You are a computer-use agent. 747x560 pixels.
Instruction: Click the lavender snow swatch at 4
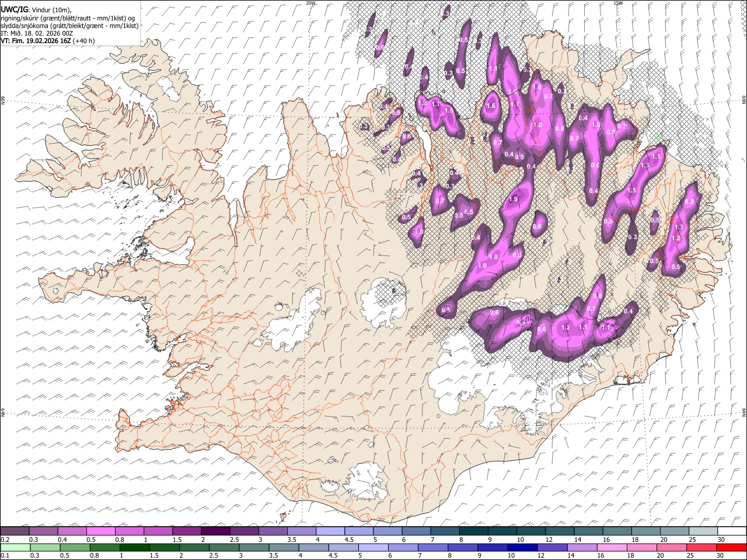click(x=330, y=531)
